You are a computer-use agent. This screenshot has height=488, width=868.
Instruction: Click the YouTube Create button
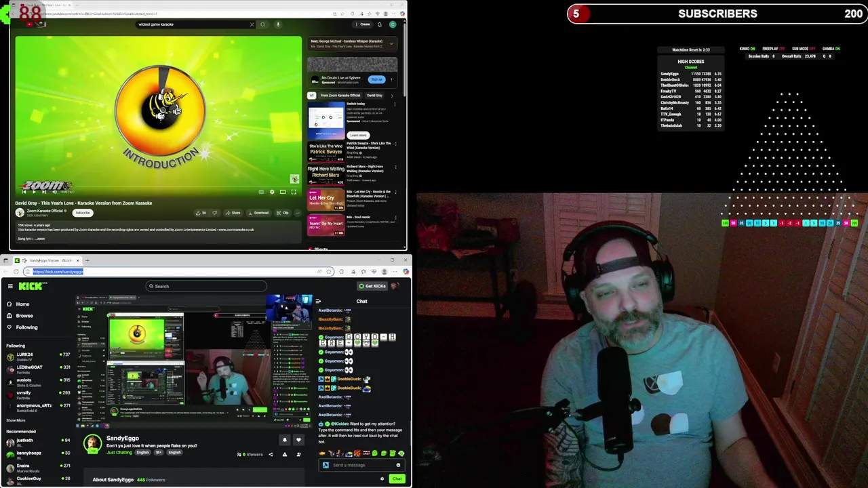tap(364, 24)
